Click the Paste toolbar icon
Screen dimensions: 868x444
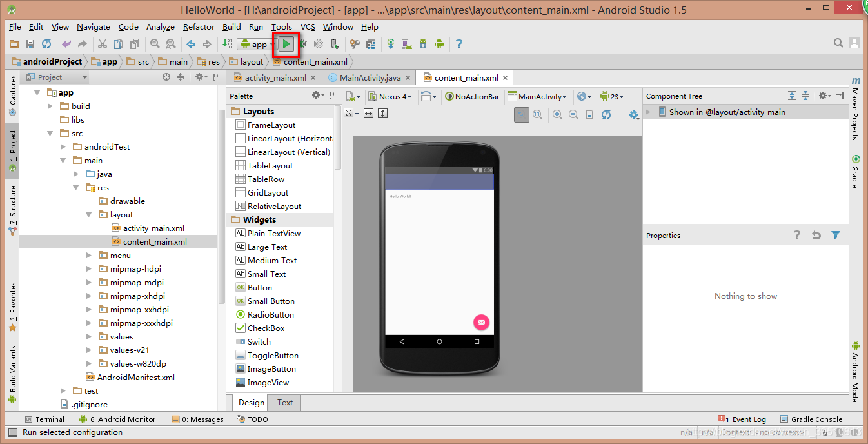[135, 44]
